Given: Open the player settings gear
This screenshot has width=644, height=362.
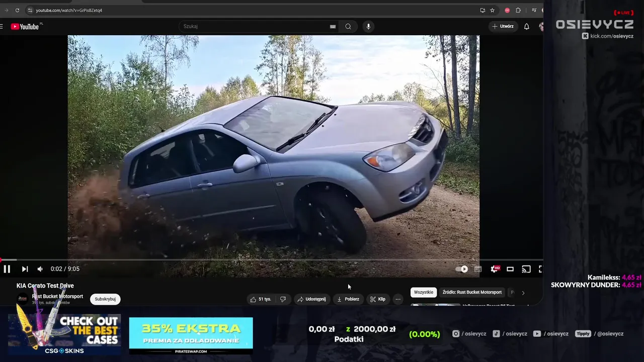Looking at the screenshot, I should coord(495,269).
